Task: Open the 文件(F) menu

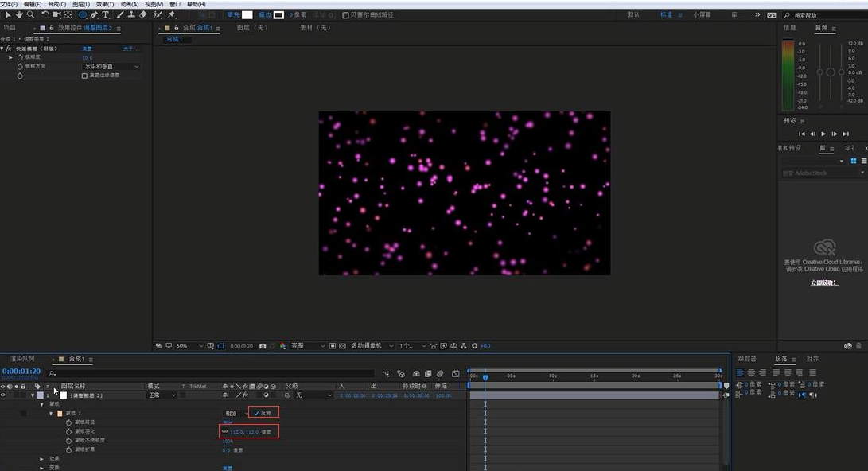Action: pos(9,4)
